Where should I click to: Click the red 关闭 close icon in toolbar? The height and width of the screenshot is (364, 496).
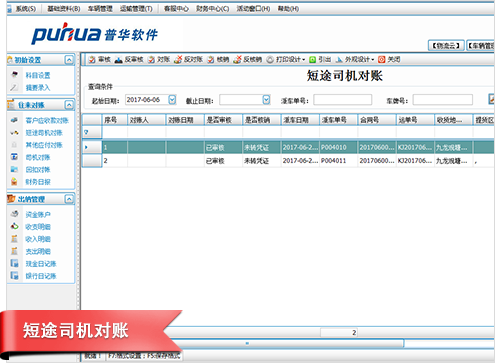point(381,60)
